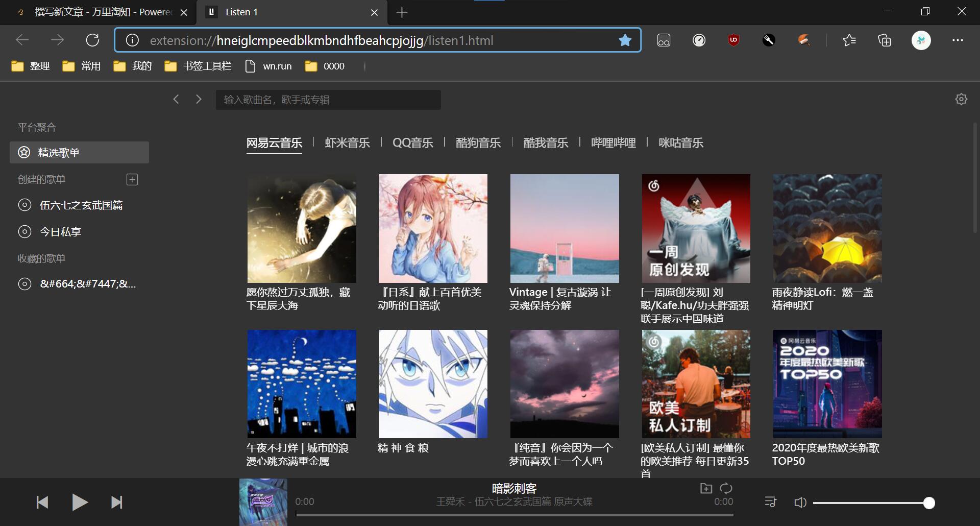Viewport: 980px width, 526px height.
Task: Open the uBlock Origin extension icon
Action: click(733, 40)
